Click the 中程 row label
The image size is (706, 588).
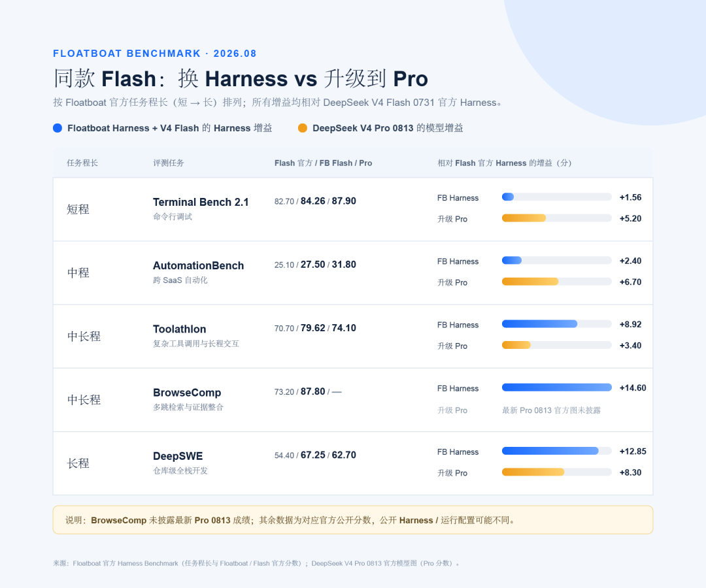[x=78, y=272]
